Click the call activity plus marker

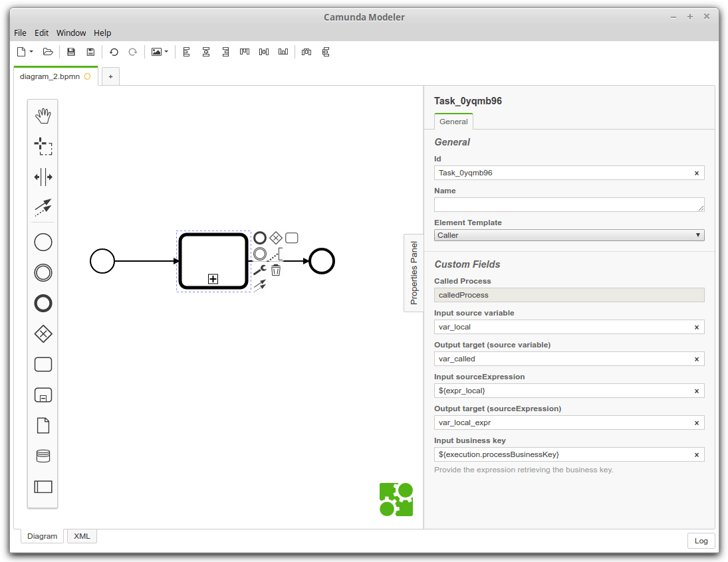213,279
